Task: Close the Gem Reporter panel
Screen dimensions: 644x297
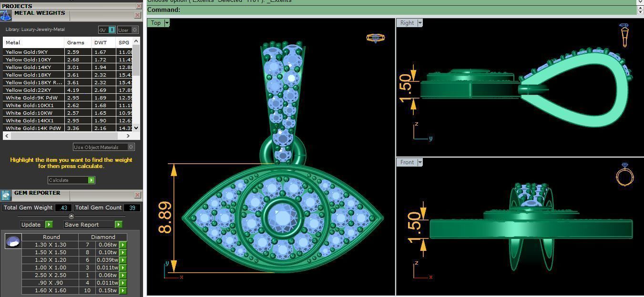Action: tap(137, 195)
